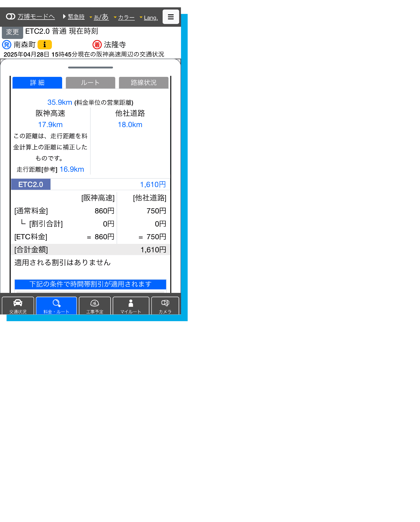
Task: Click the ETC2.0 普通 現在時刻 condition text
Action: pyautogui.click(x=62, y=31)
